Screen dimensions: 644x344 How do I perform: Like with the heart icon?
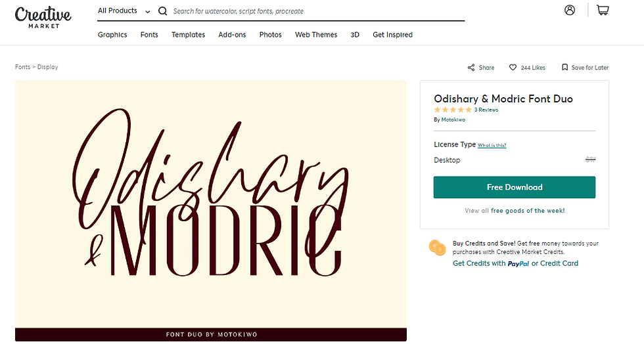(513, 68)
